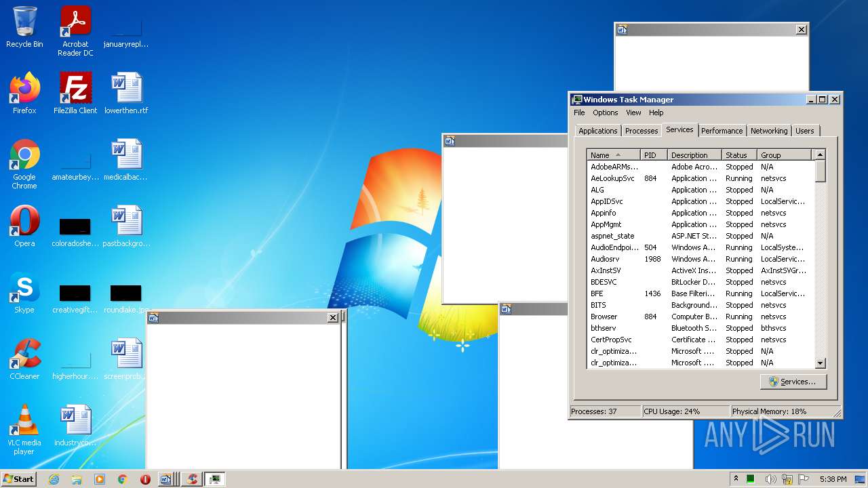Select the CertPropSvc service row

(701, 340)
